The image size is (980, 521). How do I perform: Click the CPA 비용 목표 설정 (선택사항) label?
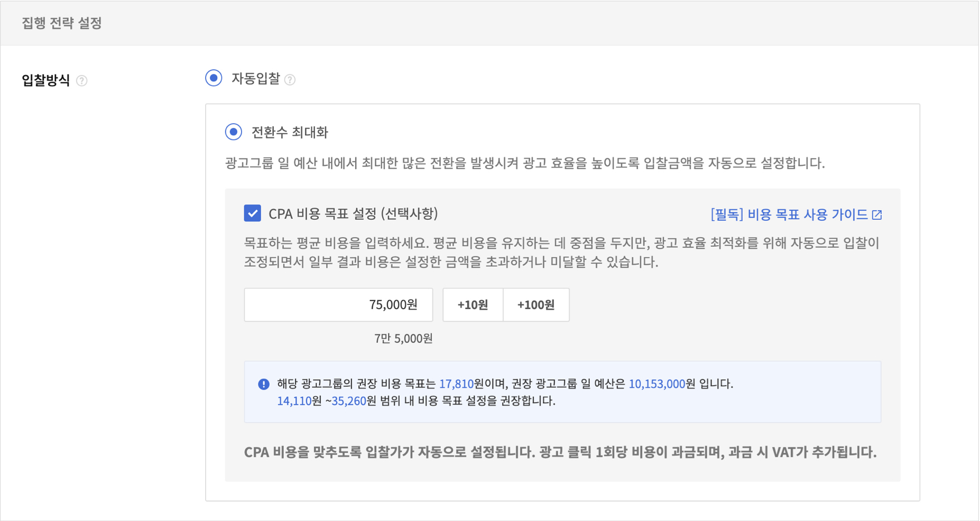coord(353,213)
